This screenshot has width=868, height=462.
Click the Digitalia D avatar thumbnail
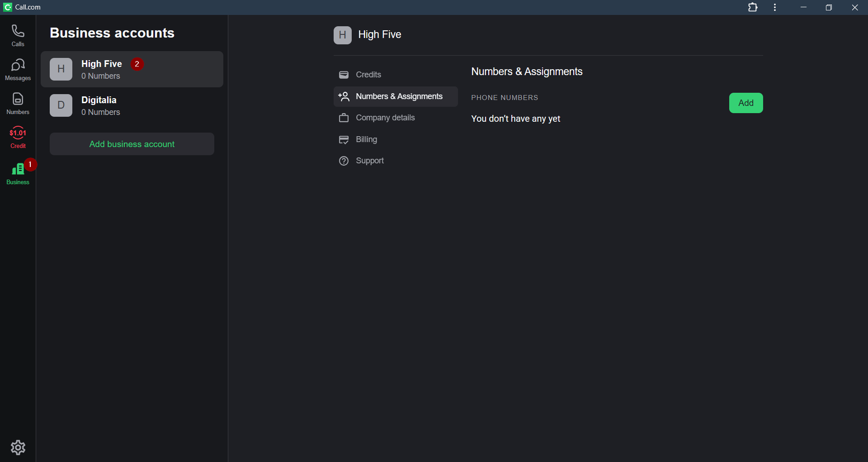[61, 105]
